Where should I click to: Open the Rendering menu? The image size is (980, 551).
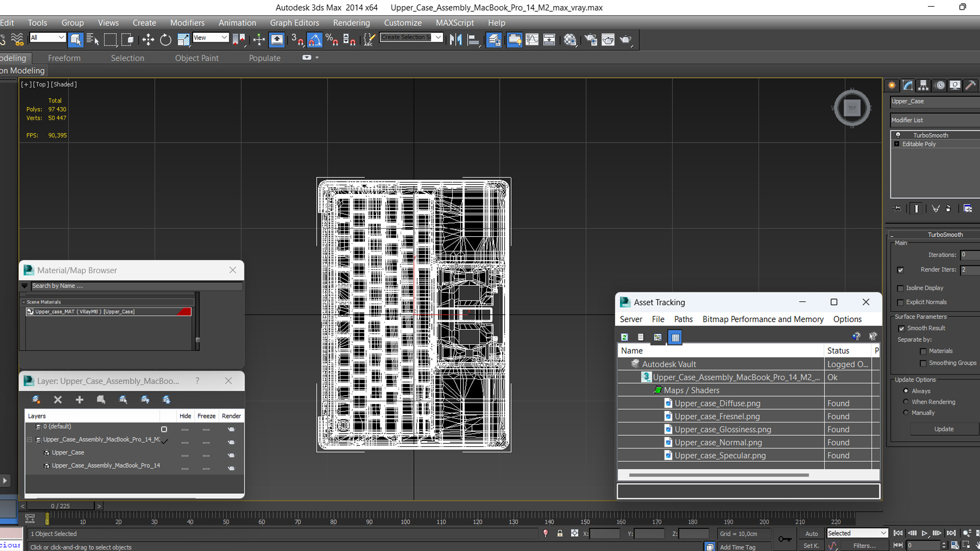[x=351, y=22]
